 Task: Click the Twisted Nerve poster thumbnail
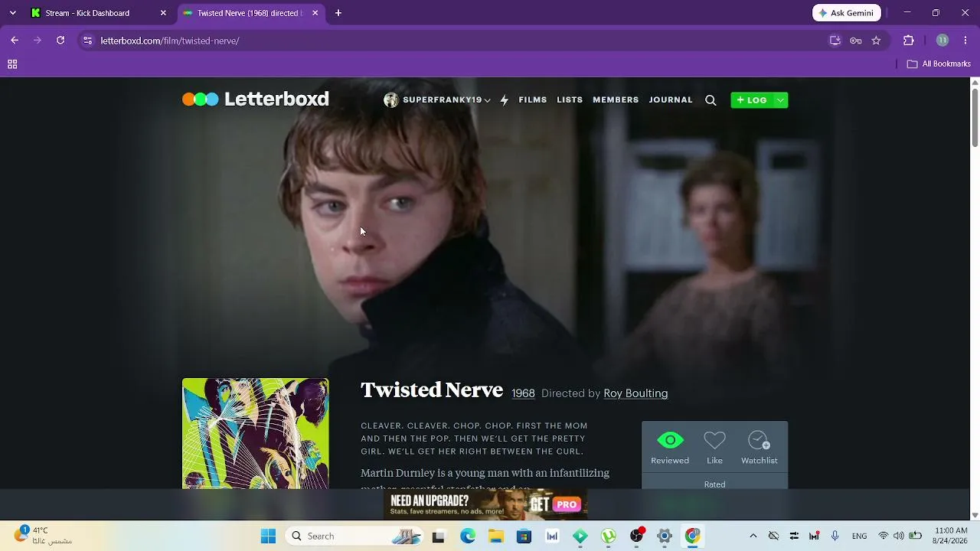click(256, 434)
